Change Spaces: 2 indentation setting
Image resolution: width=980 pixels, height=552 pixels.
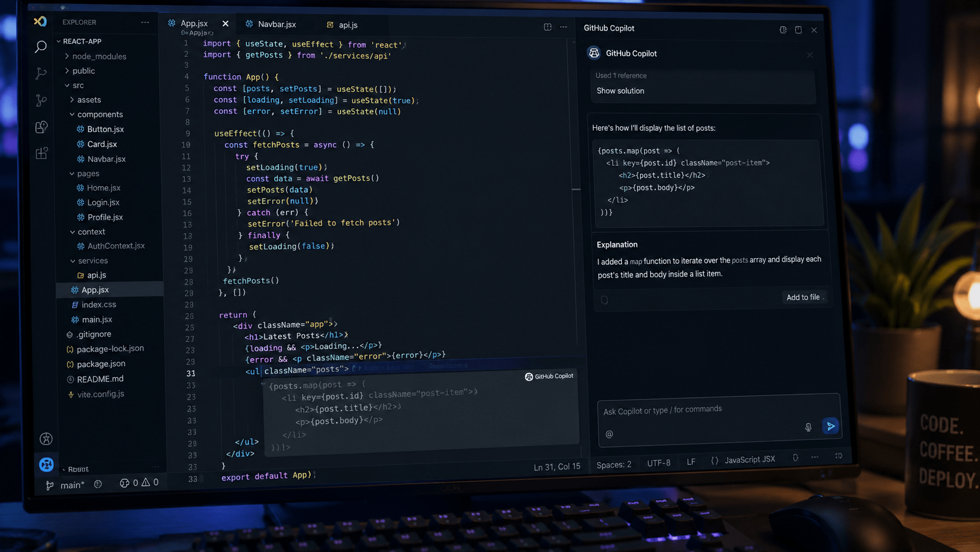point(614,465)
